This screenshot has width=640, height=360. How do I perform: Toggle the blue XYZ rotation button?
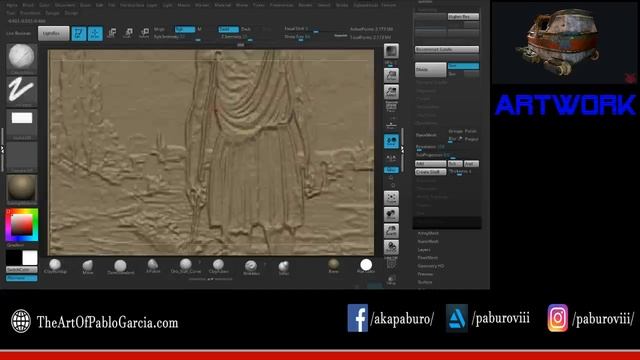pyautogui.click(x=391, y=170)
